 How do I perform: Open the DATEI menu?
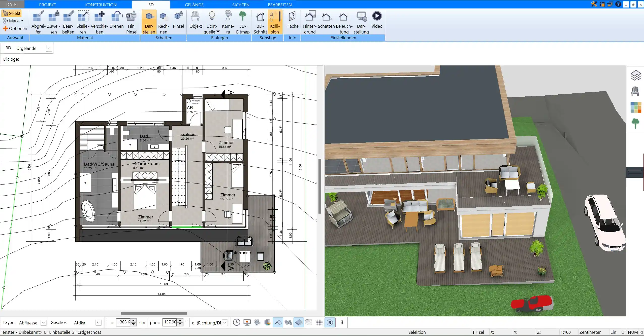click(12, 5)
